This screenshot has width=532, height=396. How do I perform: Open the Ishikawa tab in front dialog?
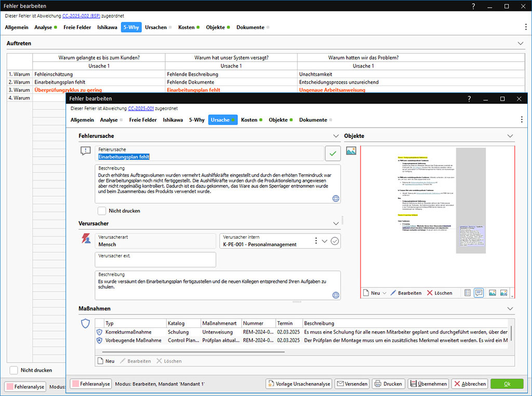click(172, 120)
